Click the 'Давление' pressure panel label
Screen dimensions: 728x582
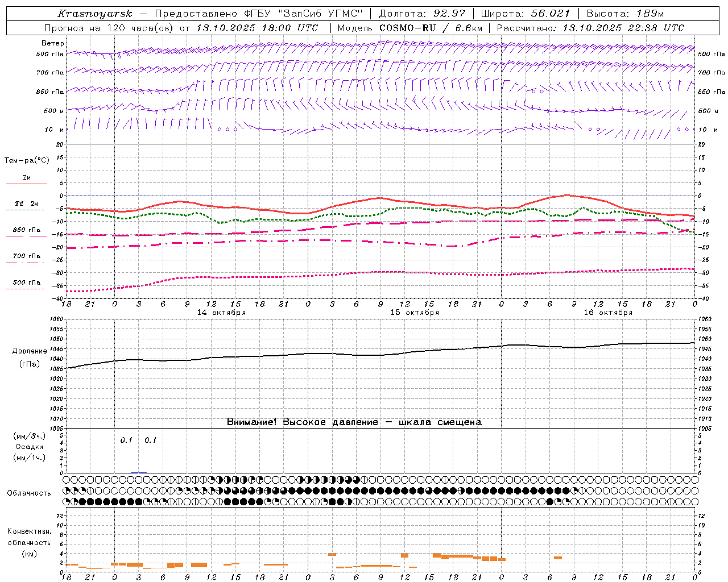point(30,351)
